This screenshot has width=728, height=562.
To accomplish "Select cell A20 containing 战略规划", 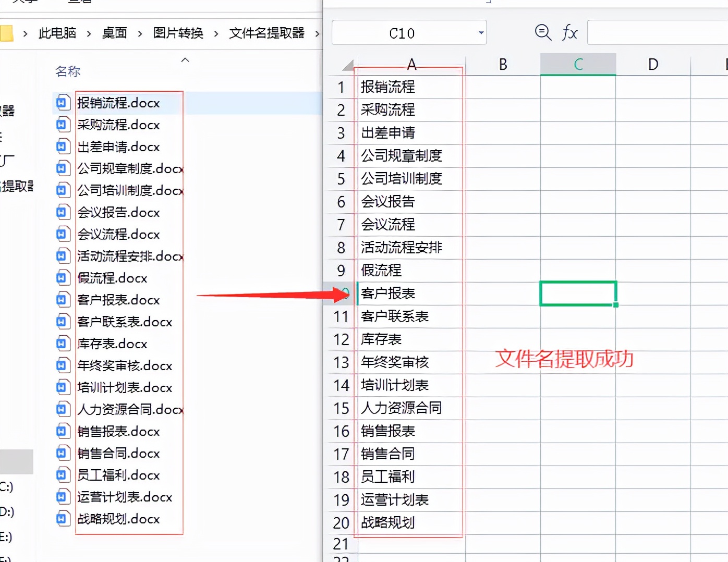I will [x=411, y=523].
